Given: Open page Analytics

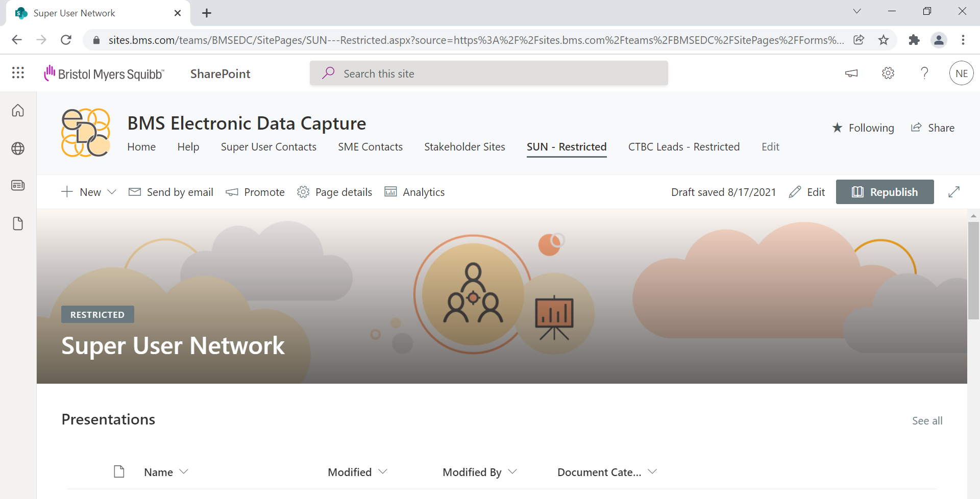Looking at the screenshot, I should [x=414, y=192].
